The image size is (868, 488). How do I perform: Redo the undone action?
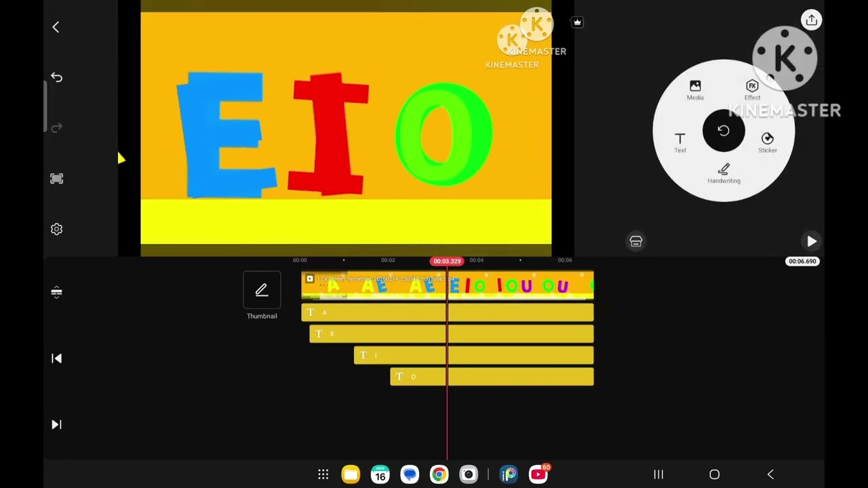tap(56, 128)
